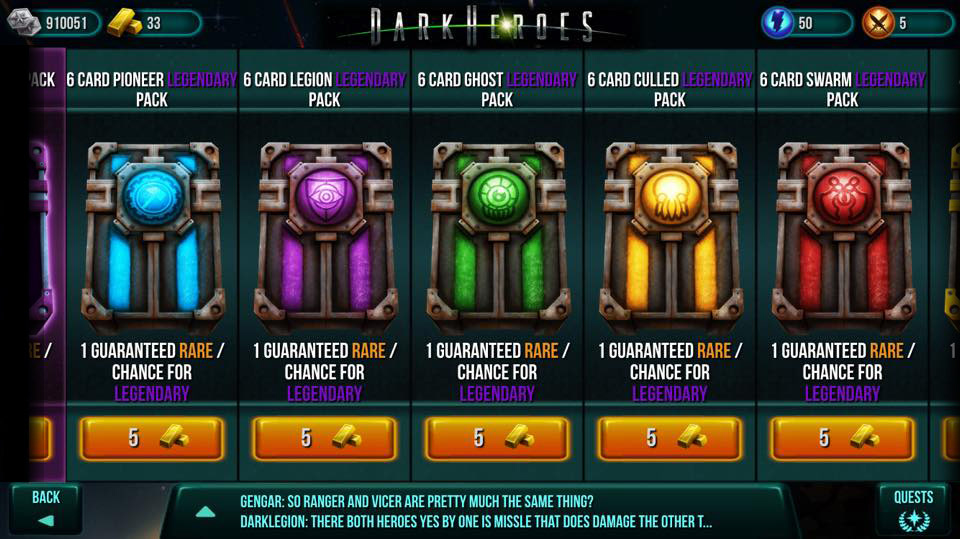Select the yellow Culled squid pack

coord(670,236)
